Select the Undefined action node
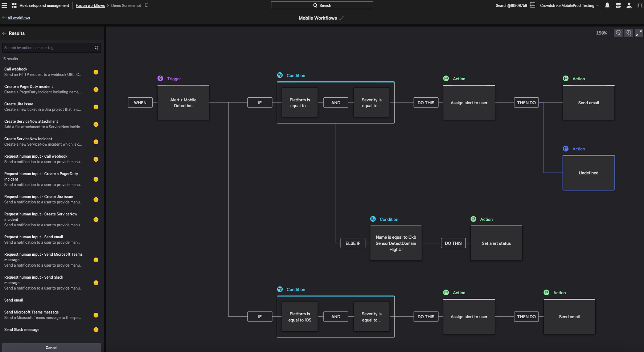The width and height of the screenshot is (644, 352). click(x=588, y=173)
